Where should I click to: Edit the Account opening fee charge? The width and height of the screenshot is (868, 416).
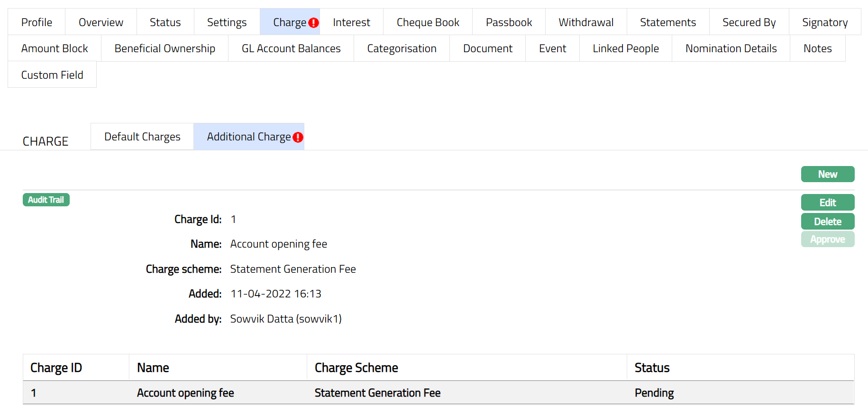827,203
